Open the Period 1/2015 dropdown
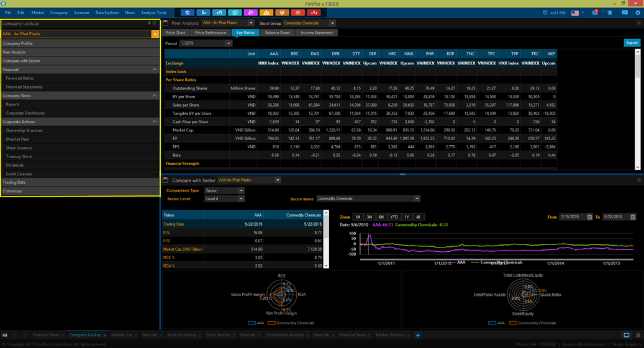This screenshot has width=644, height=348. click(229, 43)
